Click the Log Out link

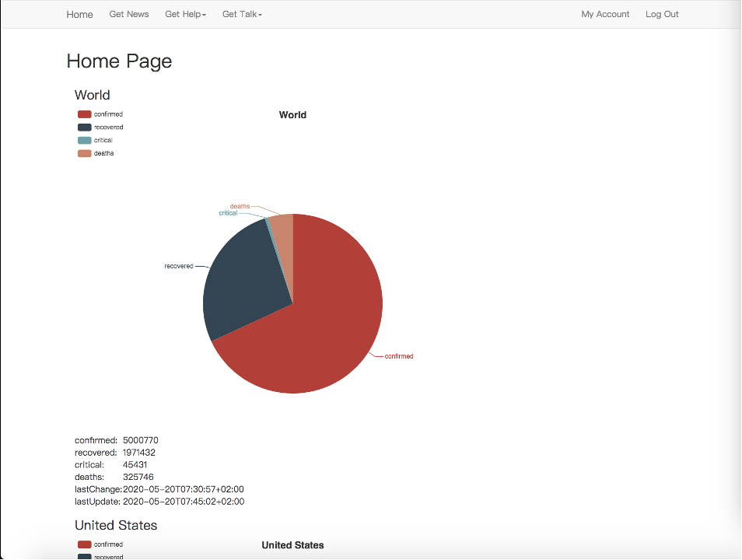[662, 14]
